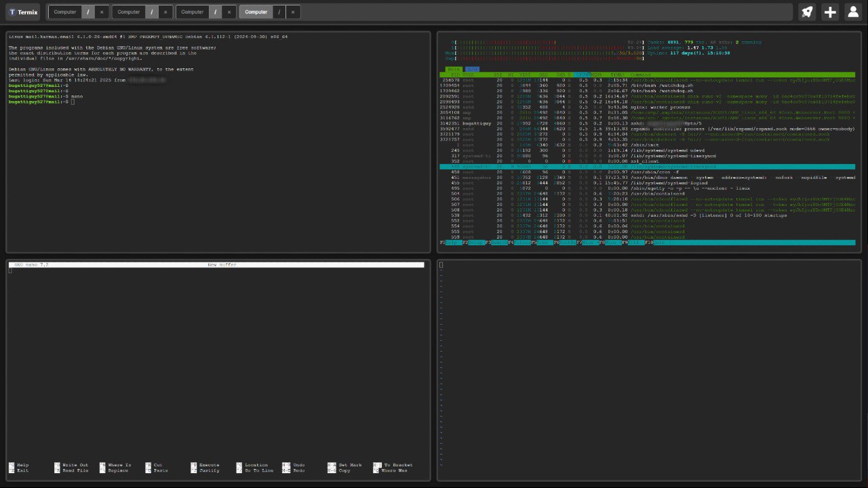This screenshot has height=488, width=868.
Task: Close the second Computer tab
Action: (165, 12)
